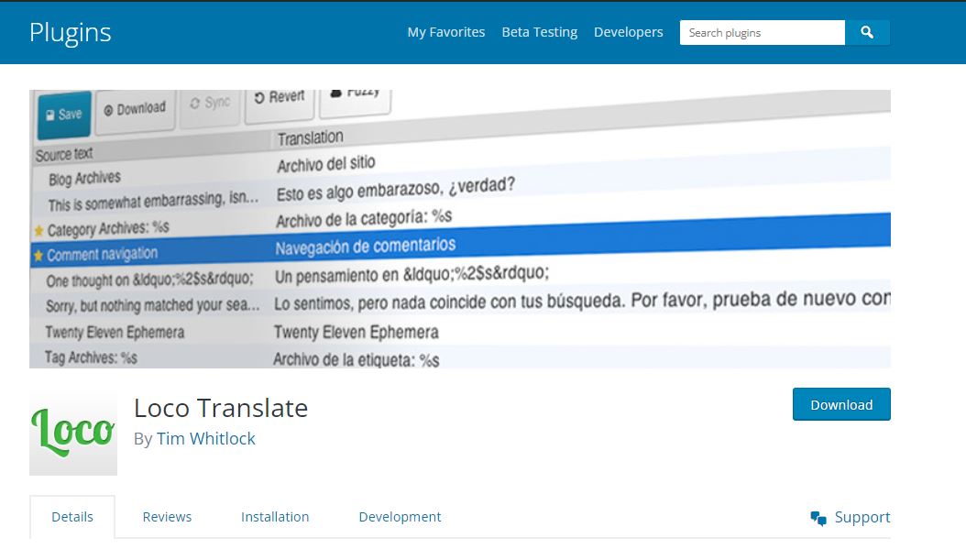Open the Installation tab
Image resolution: width=966 pixels, height=560 pixels.
click(275, 517)
